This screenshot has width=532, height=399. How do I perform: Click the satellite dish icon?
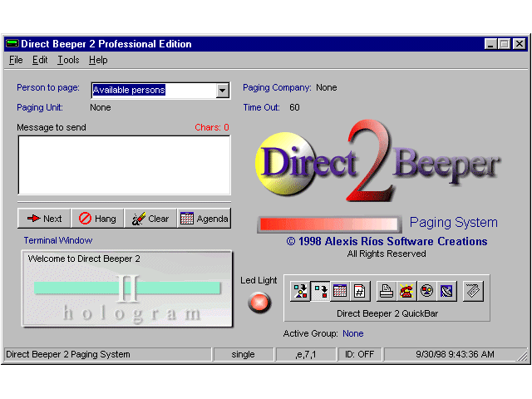pos(446,291)
